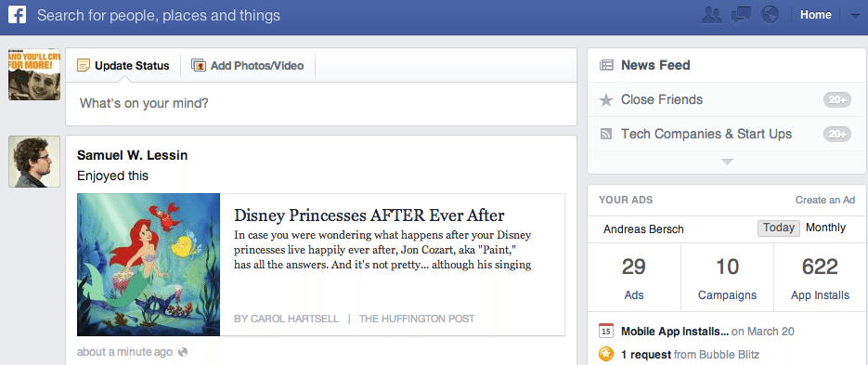This screenshot has height=365, width=868.
Task: Click the What's on your mind box
Action: [321, 104]
